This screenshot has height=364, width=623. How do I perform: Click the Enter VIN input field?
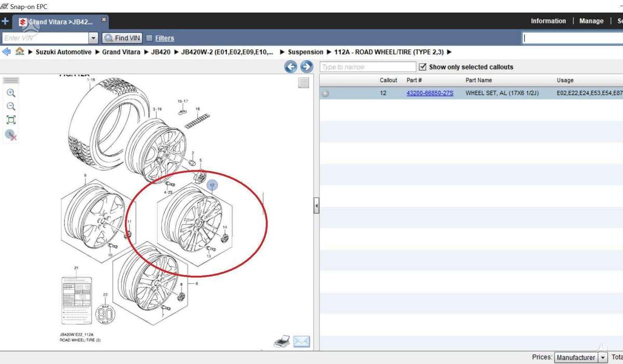tap(45, 38)
